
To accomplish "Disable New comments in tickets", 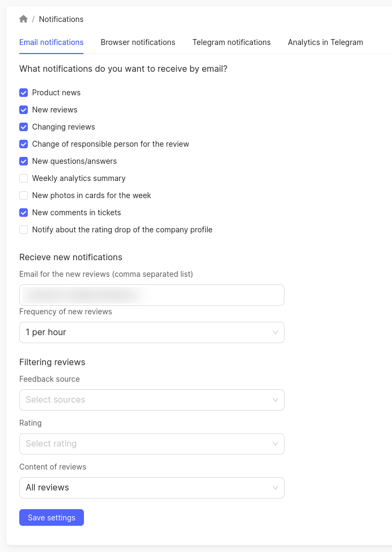I will pyautogui.click(x=24, y=213).
